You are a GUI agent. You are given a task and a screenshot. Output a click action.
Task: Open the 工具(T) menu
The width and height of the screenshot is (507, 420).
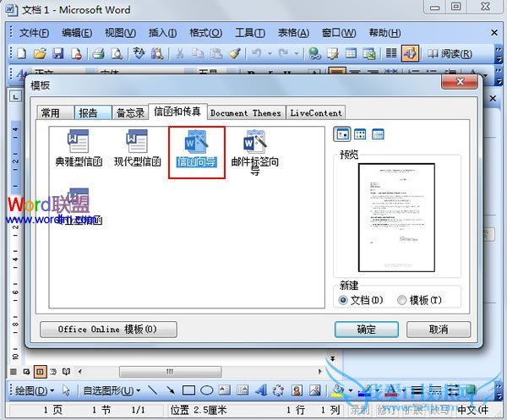(x=250, y=33)
